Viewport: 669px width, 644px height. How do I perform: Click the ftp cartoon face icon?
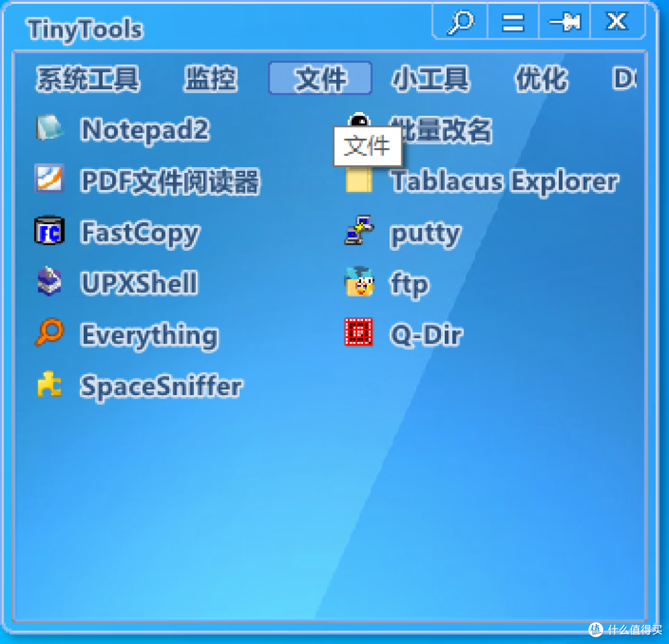(359, 282)
